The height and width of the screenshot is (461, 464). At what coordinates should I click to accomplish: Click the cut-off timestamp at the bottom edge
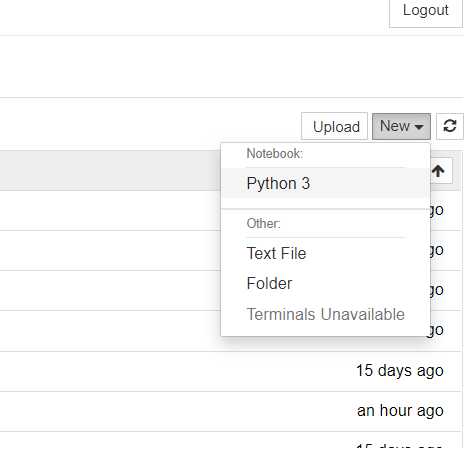click(x=399, y=446)
